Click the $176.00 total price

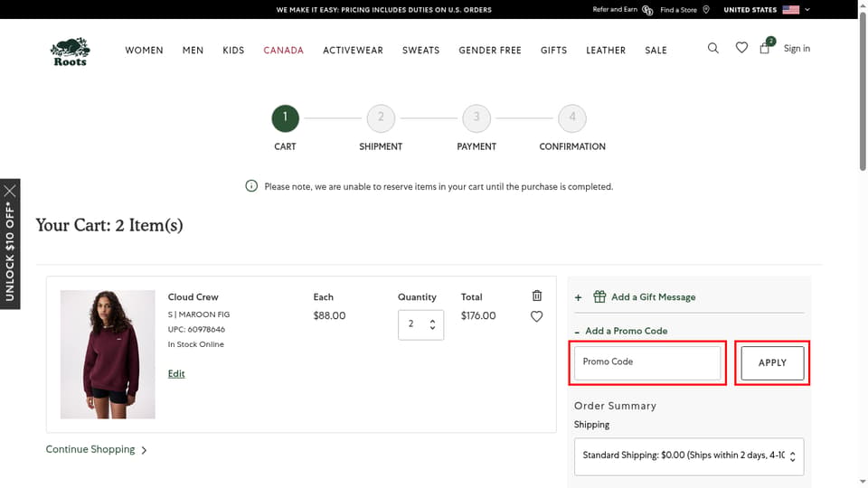(x=478, y=316)
